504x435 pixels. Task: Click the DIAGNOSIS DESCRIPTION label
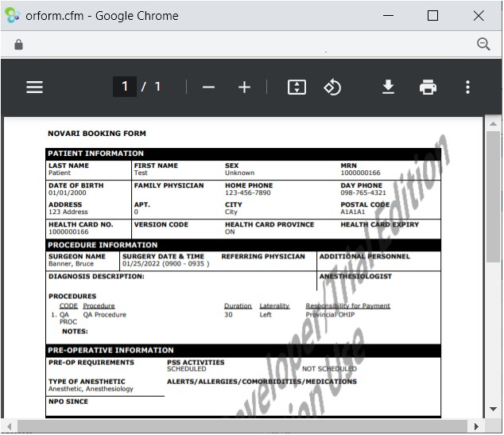pyautogui.click(x=96, y=277)
